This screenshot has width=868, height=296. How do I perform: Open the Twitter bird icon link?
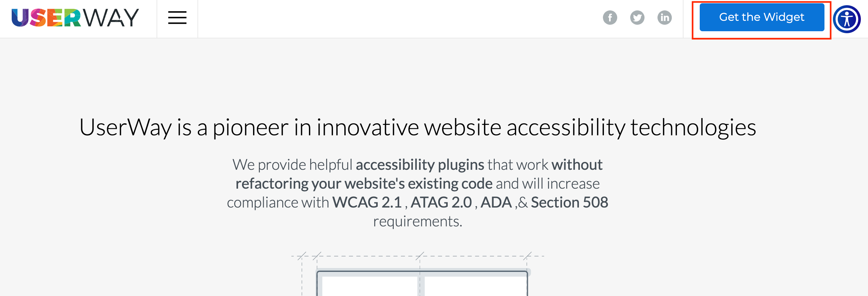click(x=637, y=18)
